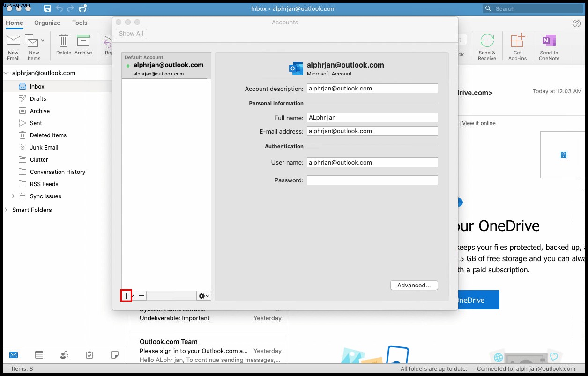Click the Redo arrow icon
This screenshot has width=588, height=376.
click(71, 8)
